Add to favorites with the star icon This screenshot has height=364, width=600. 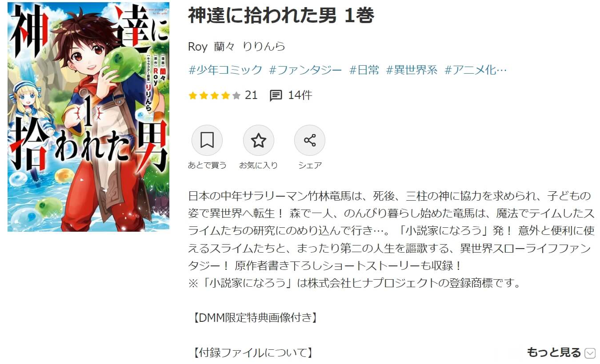pyautogui.click(x=258, y=141)
